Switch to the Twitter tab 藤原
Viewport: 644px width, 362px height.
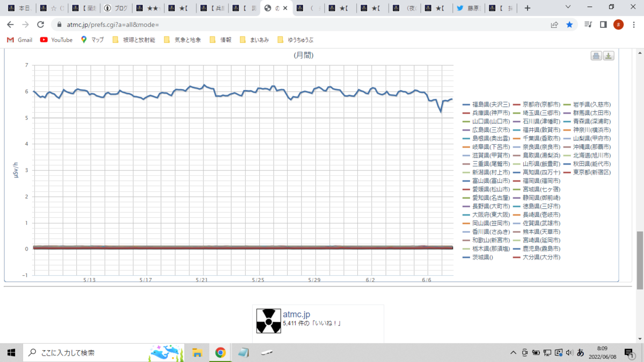(x=467, y=8)
